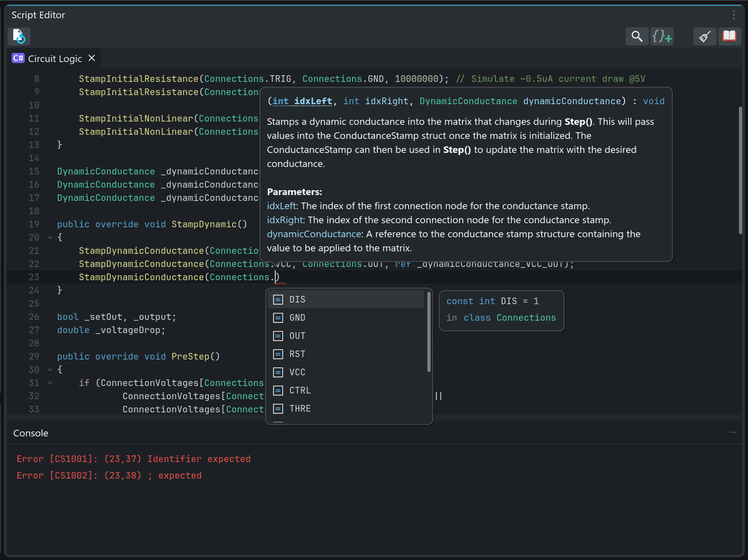The image size is (748, 560).
Task: Choose OUT in the completion popup
Action: (x=346, y=336)
